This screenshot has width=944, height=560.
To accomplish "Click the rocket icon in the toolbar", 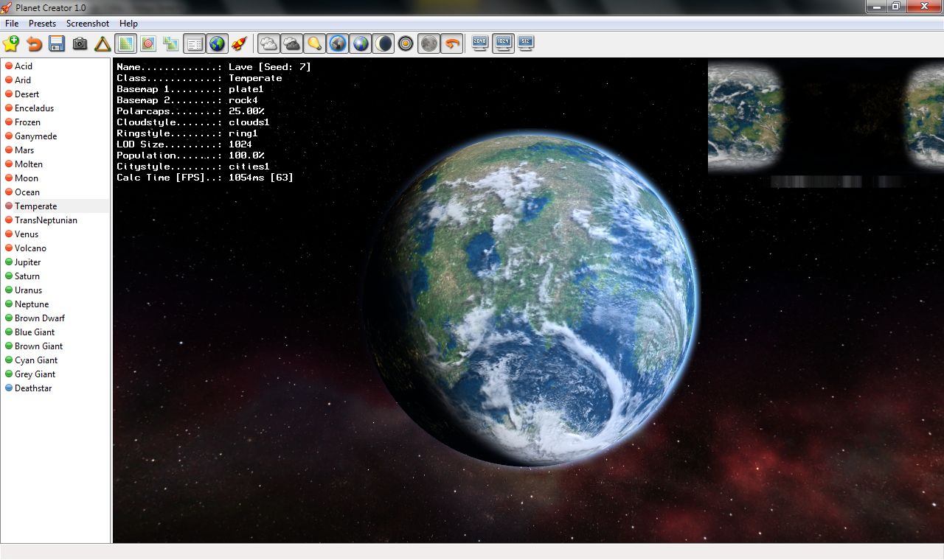I will pyautogui.click(x=239, y=44).
